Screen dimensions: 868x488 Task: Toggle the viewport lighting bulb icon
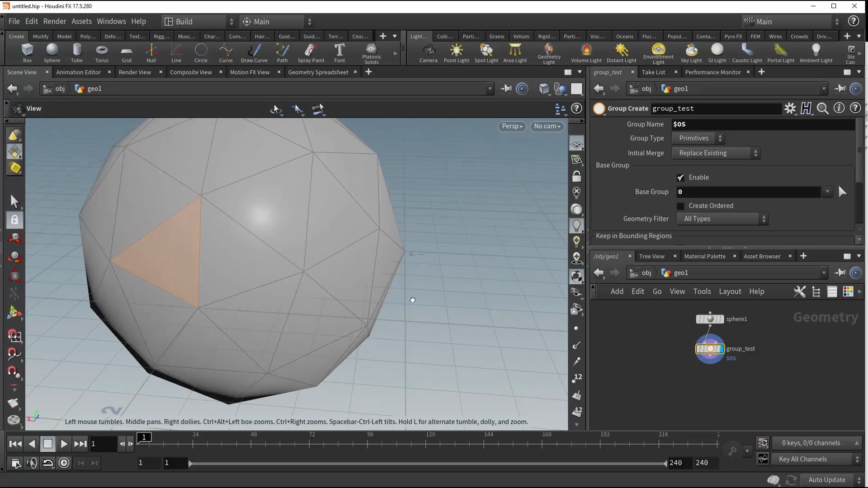(x=576, y=225)
